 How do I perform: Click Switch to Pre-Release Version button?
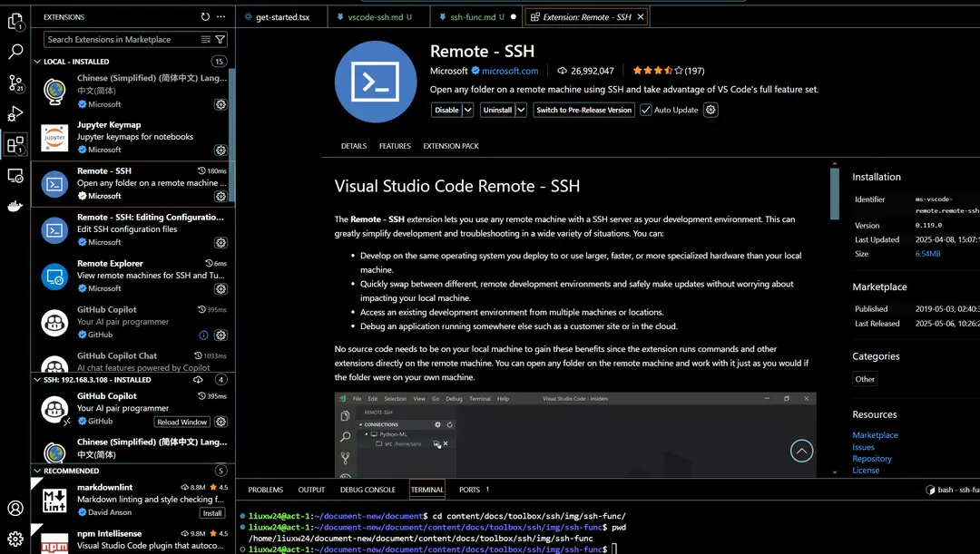(583, 110)
